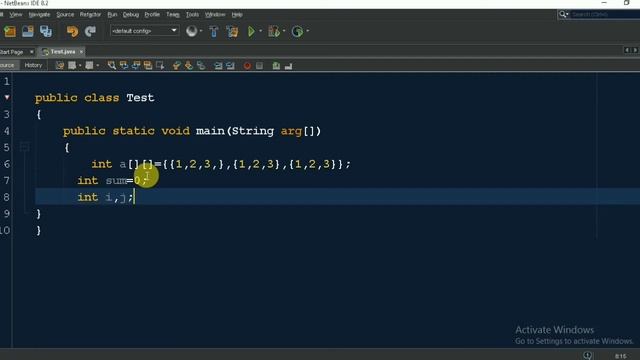640x360 pixels.
Task: Click the Profile Project icon
Action: click(x=298, y=31)
